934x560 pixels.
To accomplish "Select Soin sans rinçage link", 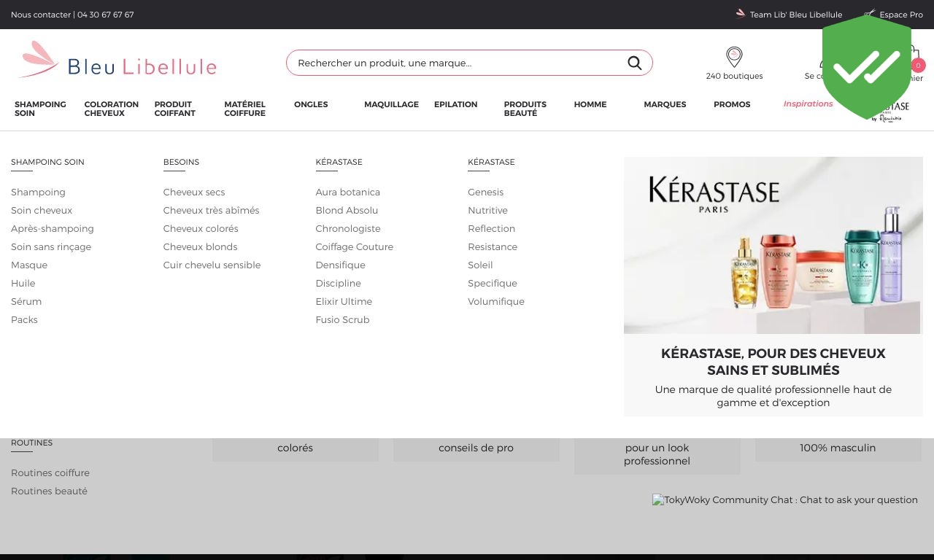I will click(51, 246).
